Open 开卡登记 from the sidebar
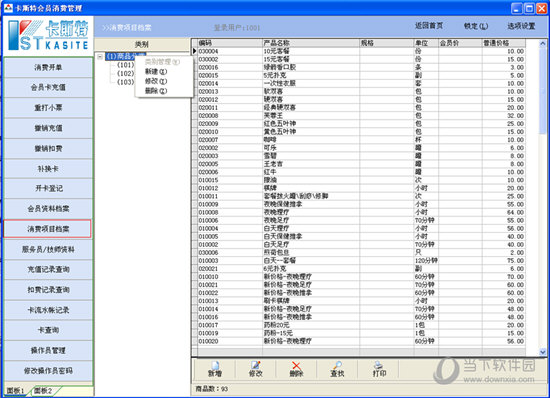 (x=48, y=188)
